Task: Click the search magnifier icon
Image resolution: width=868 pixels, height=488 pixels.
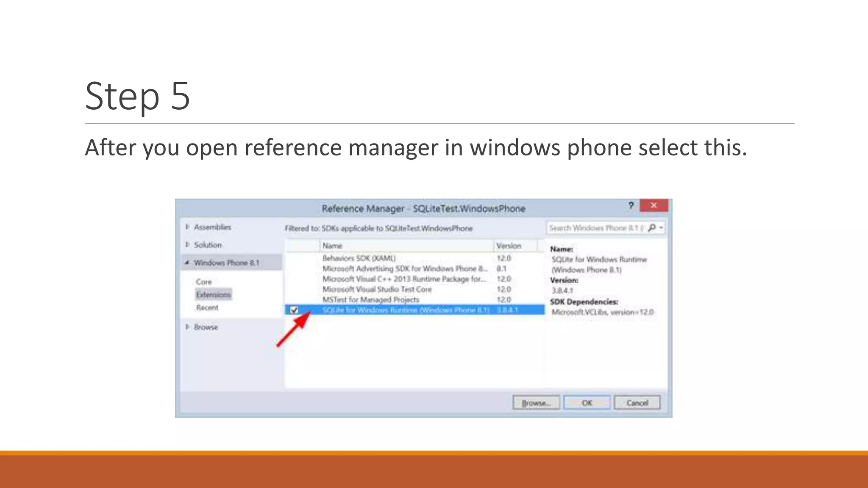Action: pos(652,228)
